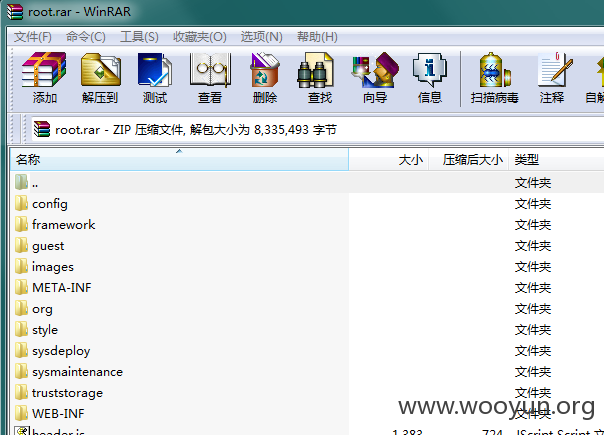Go up via parent folder '..' icon
The image size is (604, 435).
click(x=21, y=182)
